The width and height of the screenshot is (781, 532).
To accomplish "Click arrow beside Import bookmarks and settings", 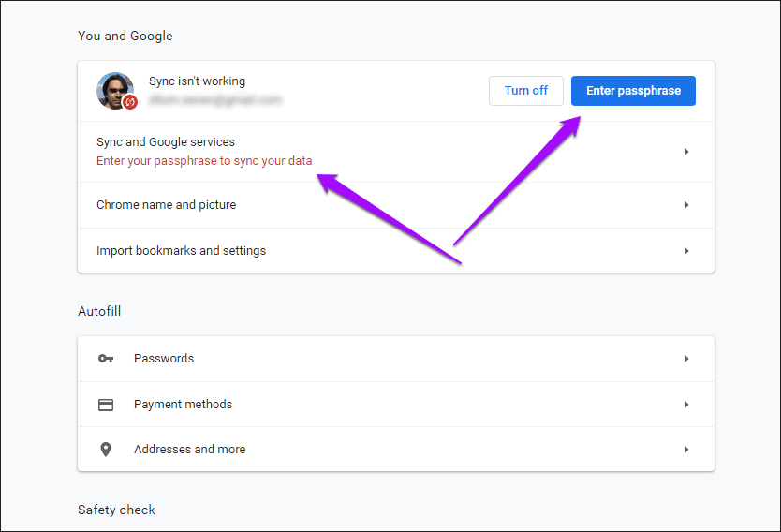I will pyautogui.click(x=686, y=251).
